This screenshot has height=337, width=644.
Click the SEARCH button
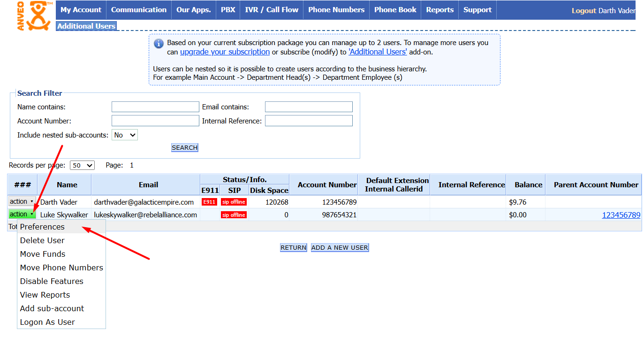tap(185, 147)
